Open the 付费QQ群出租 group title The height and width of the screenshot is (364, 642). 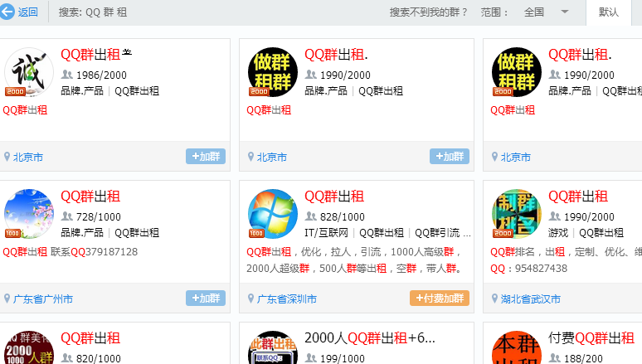pos(591,338)
